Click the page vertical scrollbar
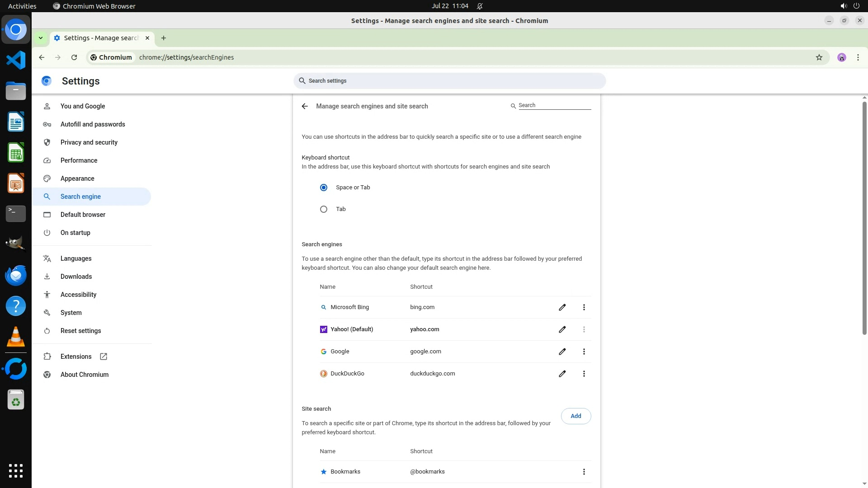This screenshot has height=488, width=868. pos(864,217)
